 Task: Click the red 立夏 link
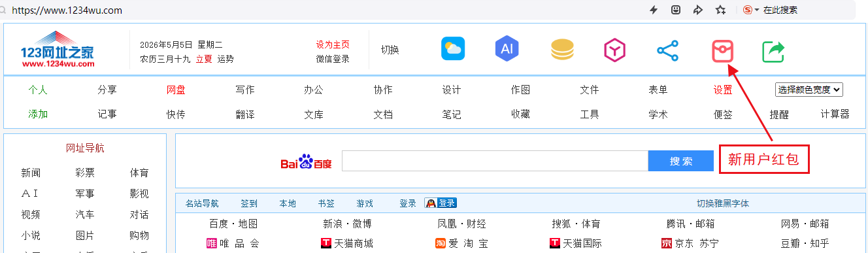[x=204, y=59]
